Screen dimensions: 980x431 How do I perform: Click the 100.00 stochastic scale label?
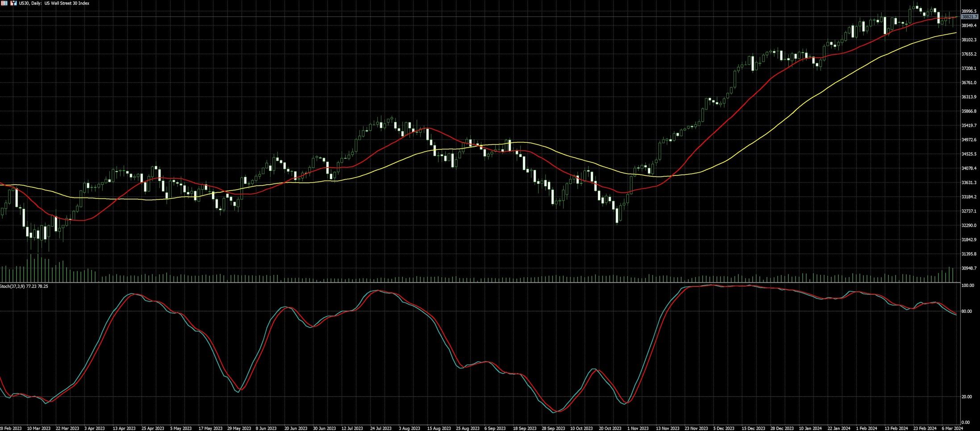(x=967, y=286)
